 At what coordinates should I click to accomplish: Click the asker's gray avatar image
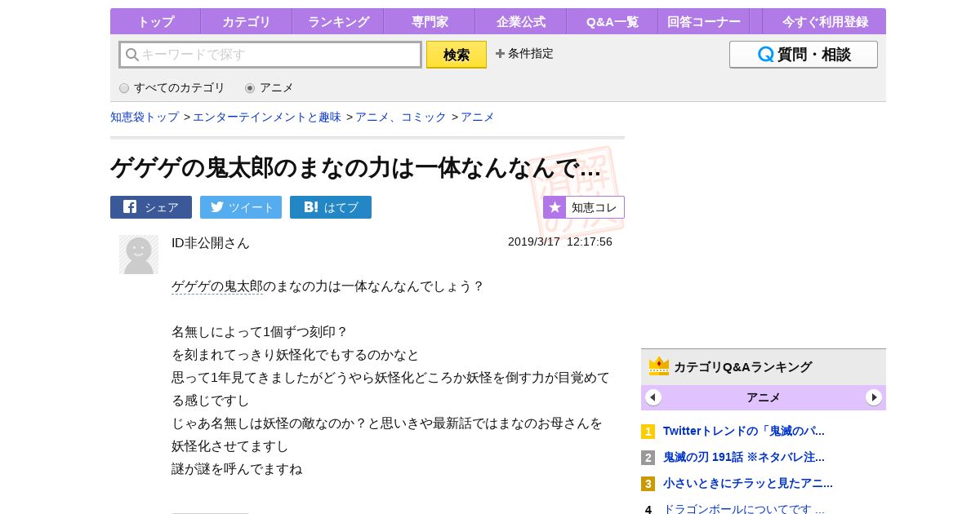tap(139, 255)
